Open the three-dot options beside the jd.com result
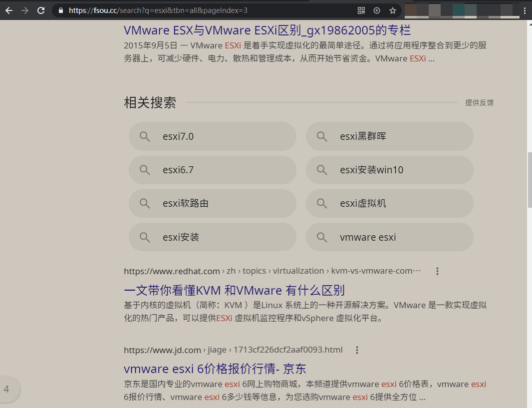Screen dimensions: 532x408 (357, 350)
